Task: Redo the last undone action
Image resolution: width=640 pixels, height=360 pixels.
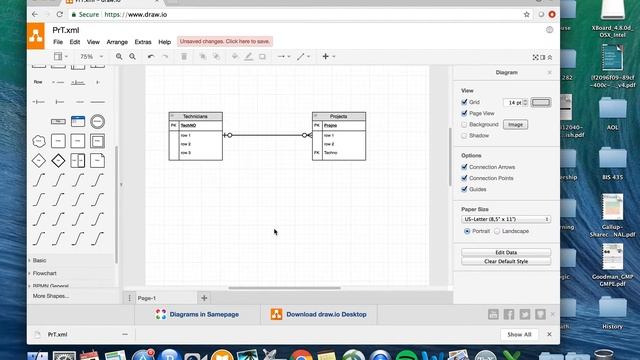Action: (165, 56)
